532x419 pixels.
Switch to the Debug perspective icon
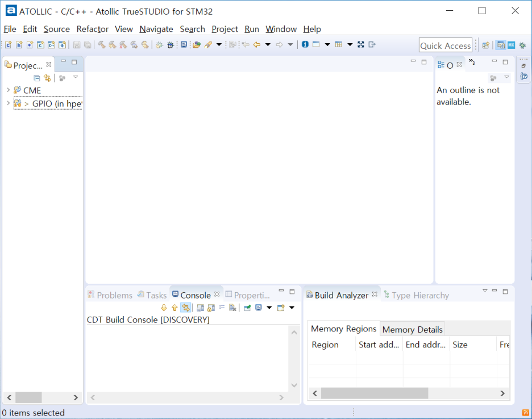(522, 45)
